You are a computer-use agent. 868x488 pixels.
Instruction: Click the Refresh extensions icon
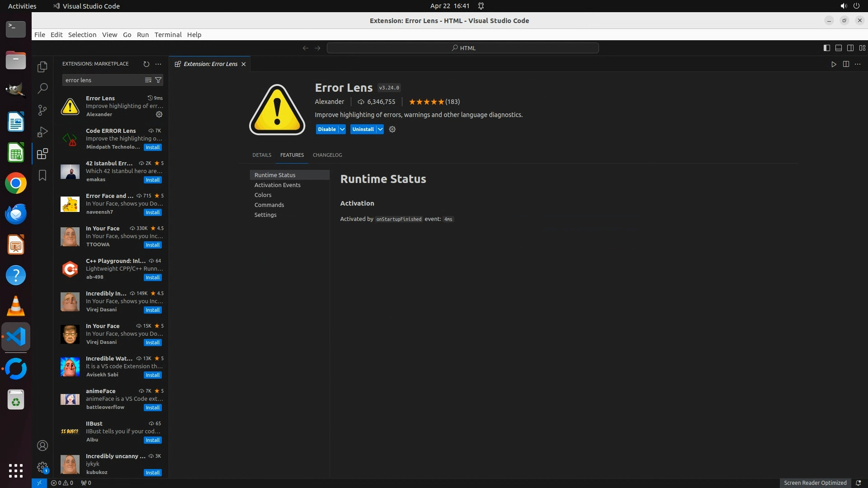146,64
